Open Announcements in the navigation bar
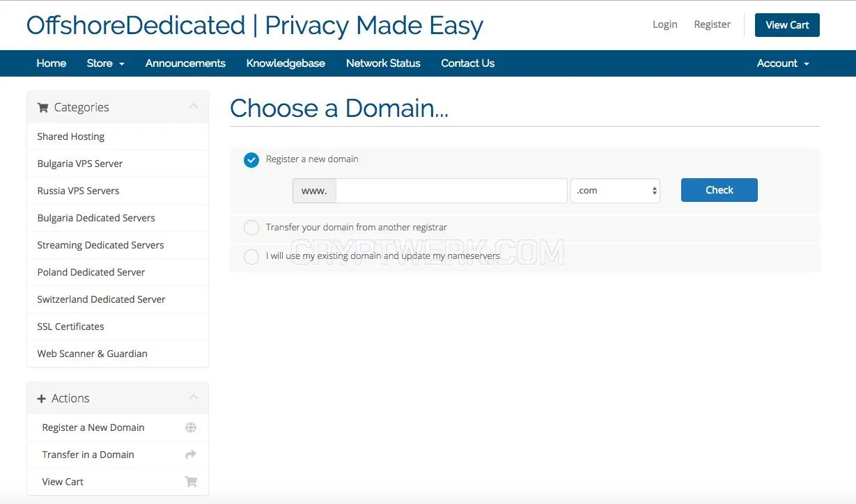This screenshot has height=504, width=856. pyautogui.click(x=185, y=63)
